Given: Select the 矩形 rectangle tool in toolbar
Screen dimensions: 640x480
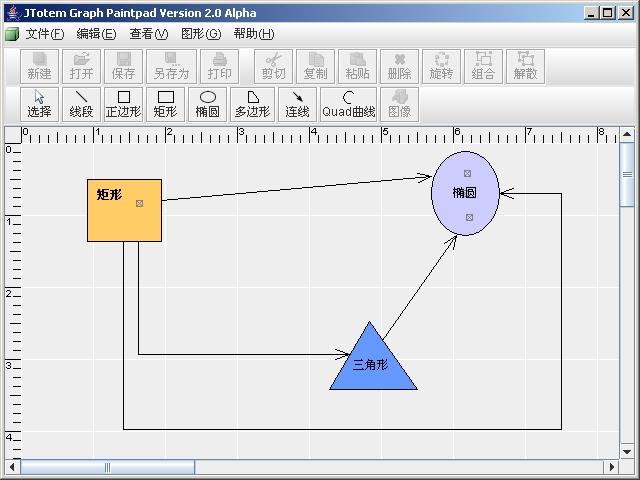Looking at the screenshot, I should 165,104.
